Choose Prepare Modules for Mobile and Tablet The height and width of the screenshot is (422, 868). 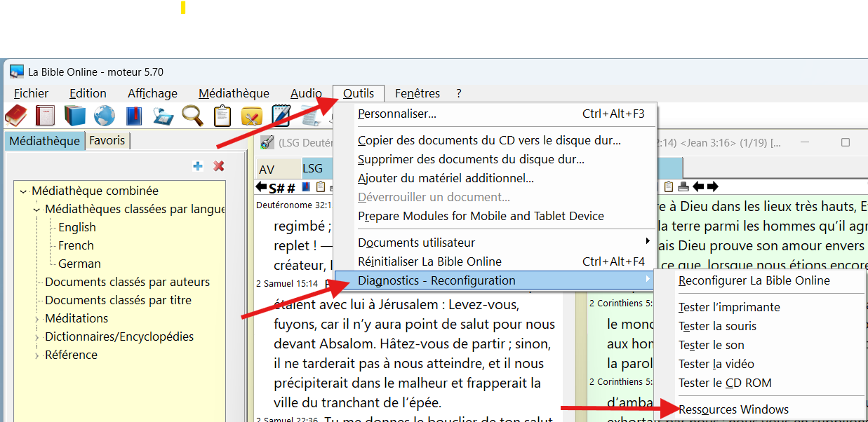pyautogui.click(x=495, y=216)
